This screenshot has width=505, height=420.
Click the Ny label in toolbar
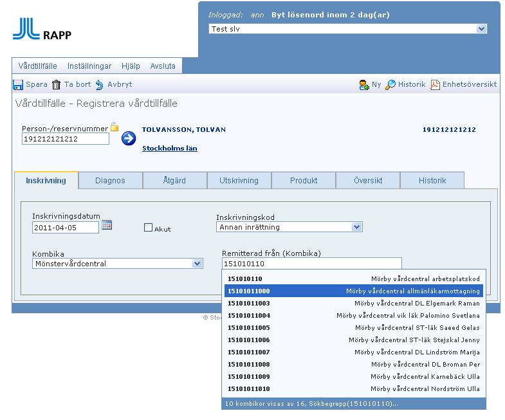pos(376,84)
